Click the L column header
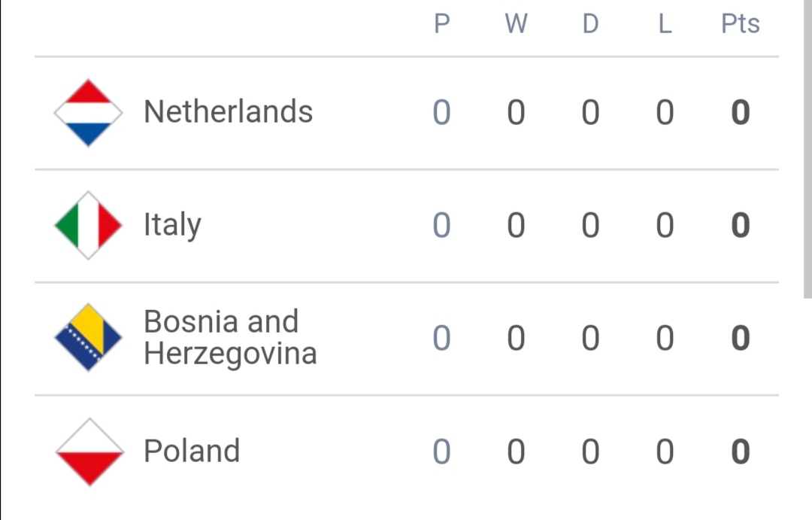Image resolution: width=812 pixels, height=520 pixels. tap(665, 24)
